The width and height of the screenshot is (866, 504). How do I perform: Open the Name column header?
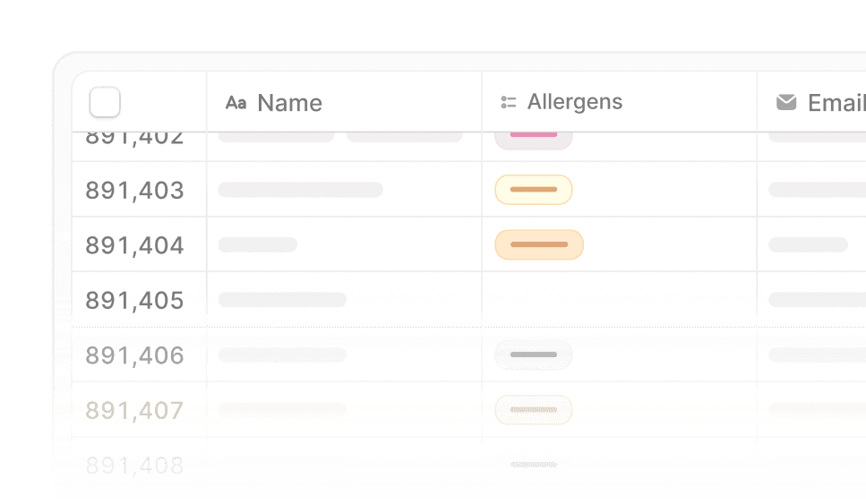[289, 103]
